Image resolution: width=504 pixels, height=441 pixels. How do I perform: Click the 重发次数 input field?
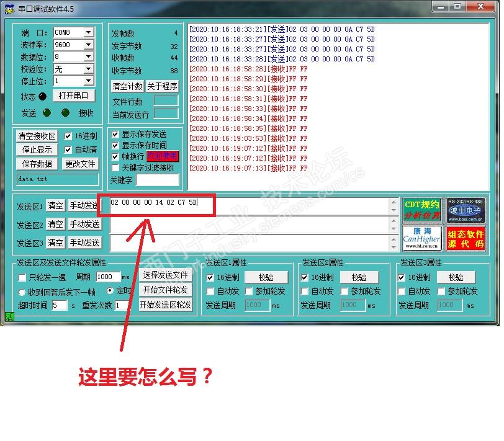point(122,305)
